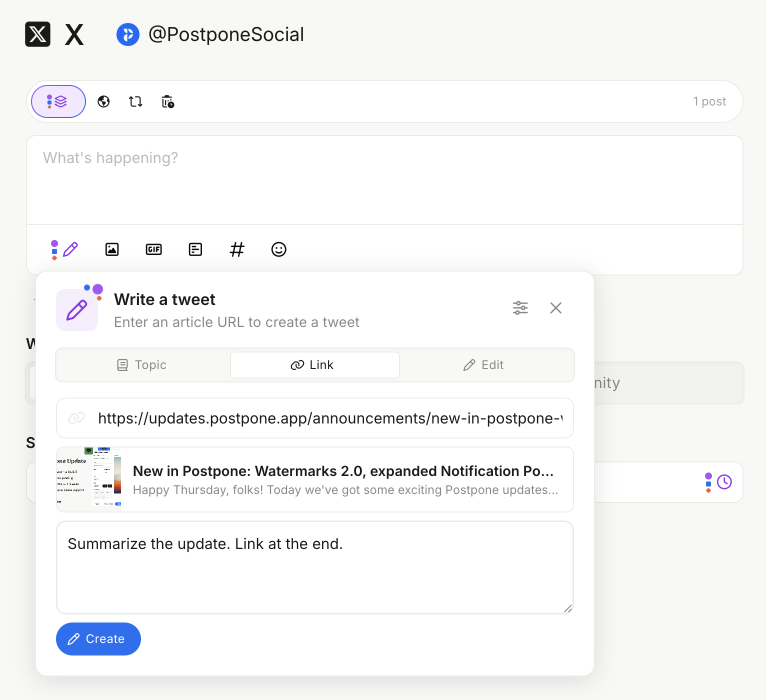
Task: Click the @PostponeSocial account handle
Action: pos(226,34)
